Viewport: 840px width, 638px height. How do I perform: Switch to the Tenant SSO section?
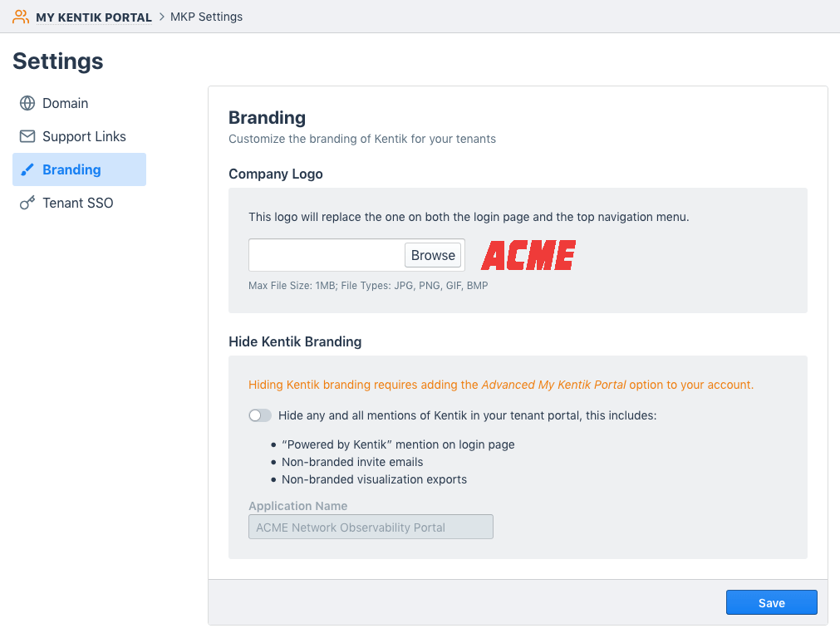76,203
